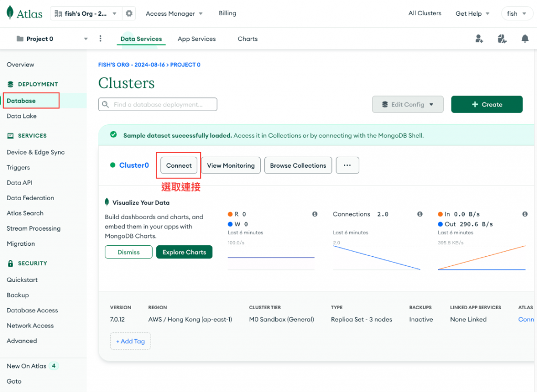Viewport: 537px width, 392px height.
Task: Expand the Access Manager menu
Action: (174, 13)
